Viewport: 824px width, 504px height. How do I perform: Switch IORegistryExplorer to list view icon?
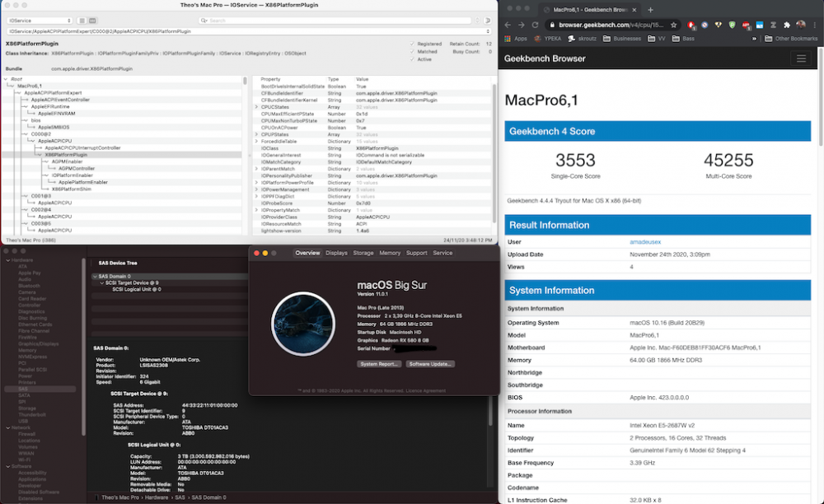(82, 21)
